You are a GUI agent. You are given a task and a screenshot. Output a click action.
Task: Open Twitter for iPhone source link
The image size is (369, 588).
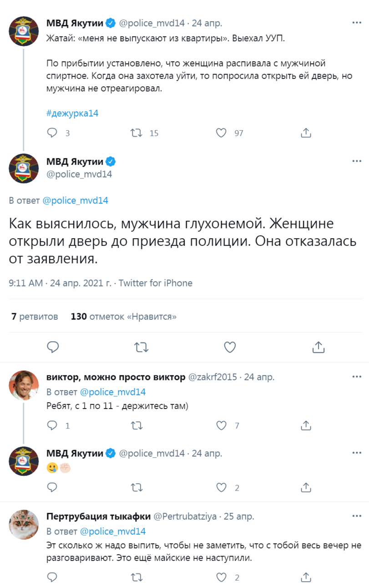point(155,283)
